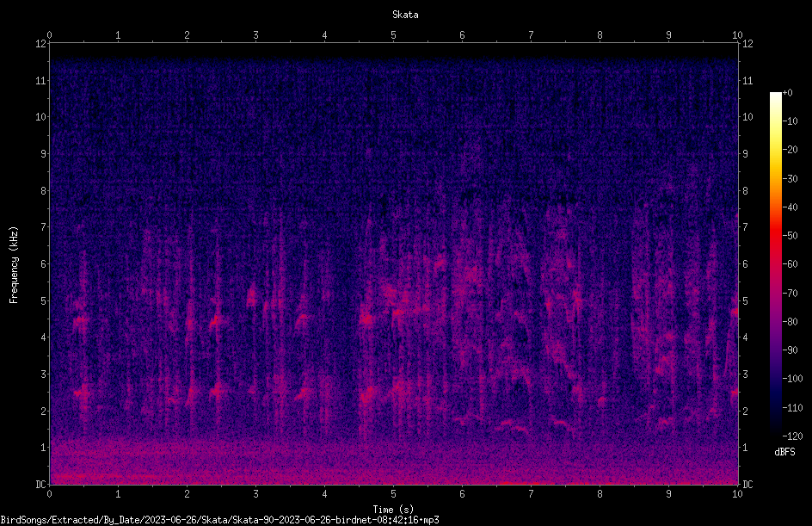This screenshot has width=812, height=526.
Task: Select the file path text ending in birdnet-08:42:16.mp3
Action: pyautogui.click(x=219, y=520)
